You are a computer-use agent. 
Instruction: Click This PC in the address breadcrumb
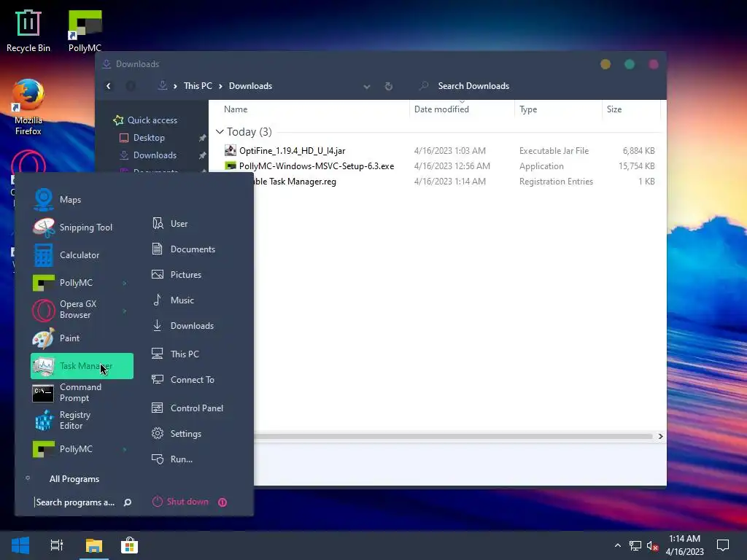tap(198, 86)
